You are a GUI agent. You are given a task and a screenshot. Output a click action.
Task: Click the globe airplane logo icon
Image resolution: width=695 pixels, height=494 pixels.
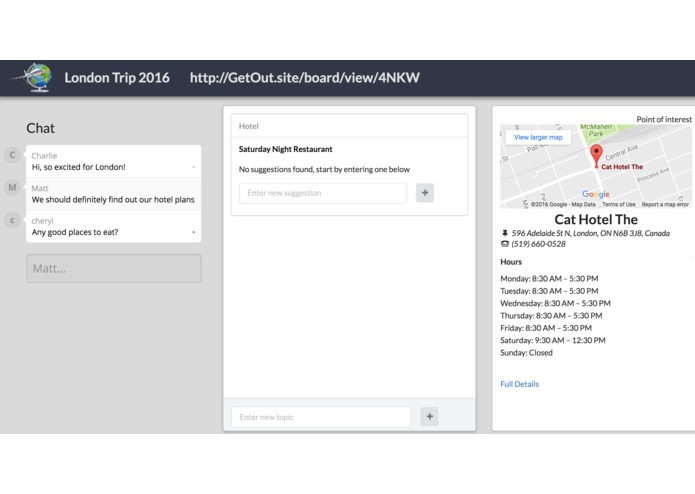tap(33, 78)
